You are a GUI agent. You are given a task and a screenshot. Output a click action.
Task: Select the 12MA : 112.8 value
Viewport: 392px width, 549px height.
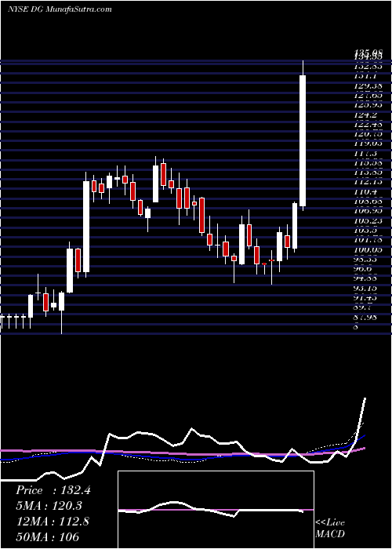pyautogui.click(x=53, y=521)
